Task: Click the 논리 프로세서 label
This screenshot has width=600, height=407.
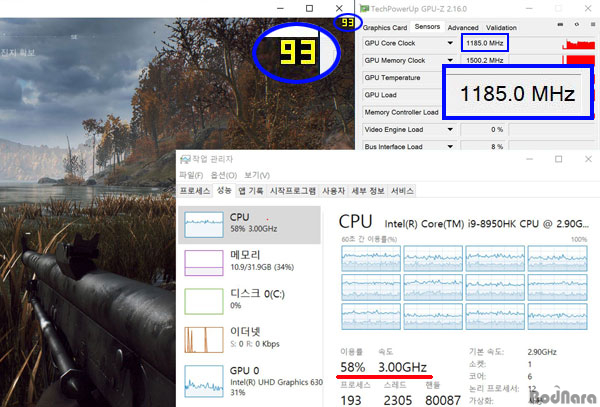Action: [x=494, y=389]
